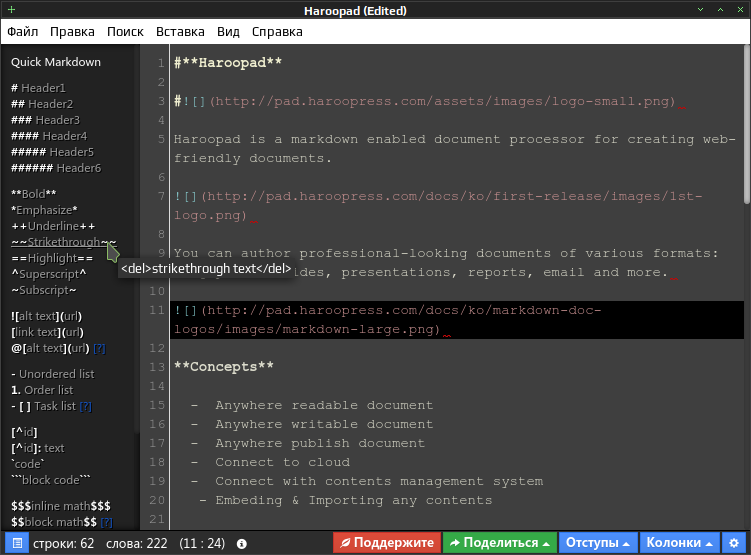Insert ## Header2 from Quick Markdown

pyautogui.click(x=42, y=104)
